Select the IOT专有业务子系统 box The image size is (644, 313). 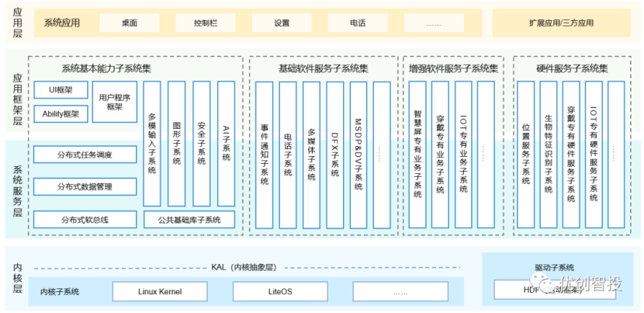pos(463,155)
